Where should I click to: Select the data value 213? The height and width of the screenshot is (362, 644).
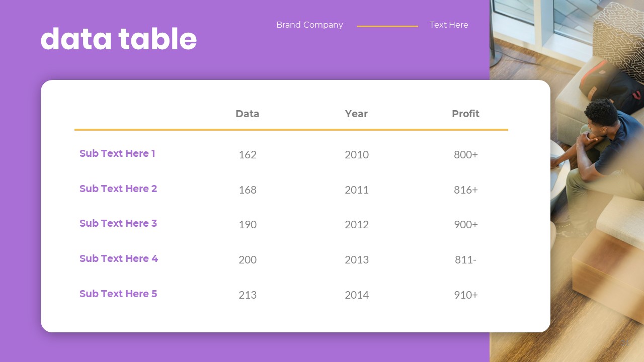(248, 295)
